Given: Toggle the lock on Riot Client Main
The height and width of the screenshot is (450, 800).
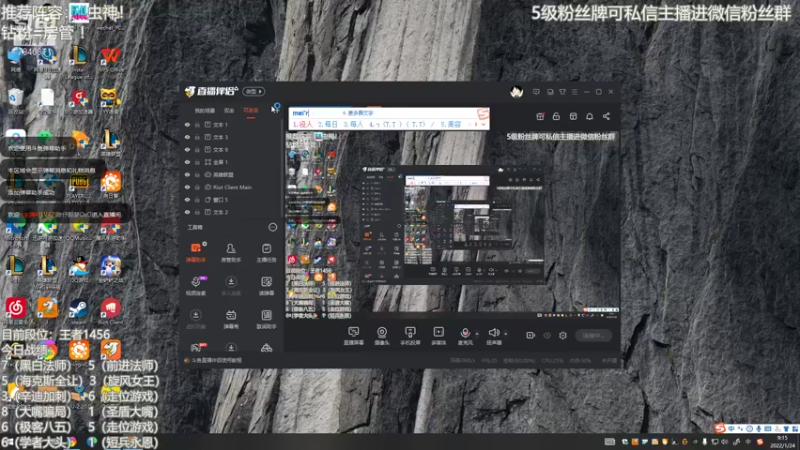Looking at the screenshot, I should (x=197, y=187).
